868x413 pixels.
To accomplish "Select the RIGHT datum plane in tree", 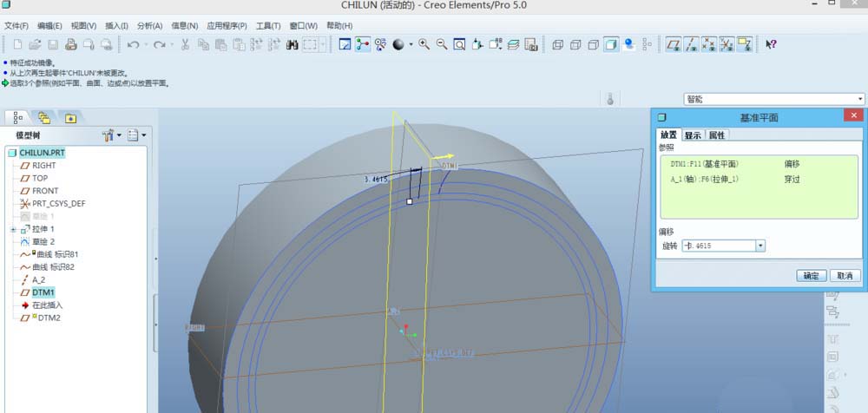I will pyautogui.click(x=43, y=166).
